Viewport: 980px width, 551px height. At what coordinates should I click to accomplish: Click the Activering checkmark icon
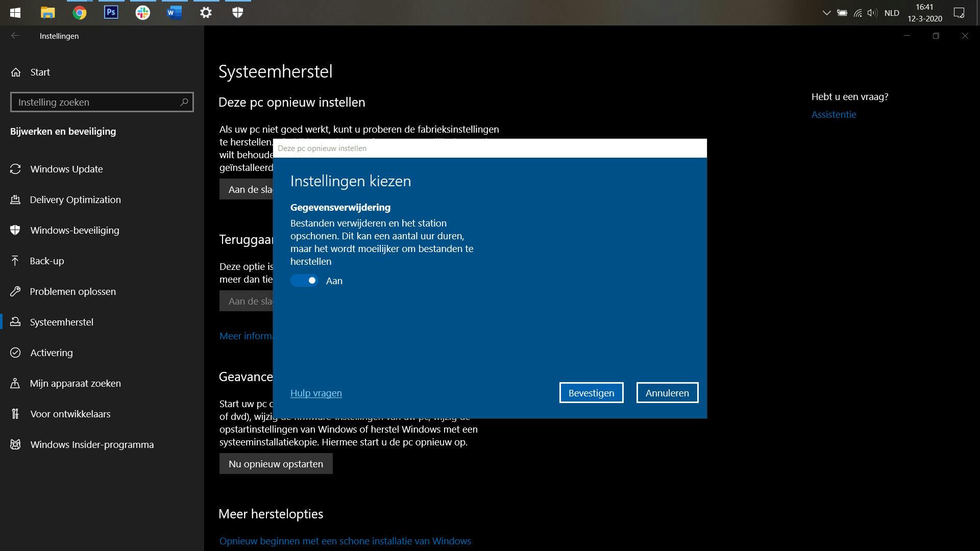[15, 353]
